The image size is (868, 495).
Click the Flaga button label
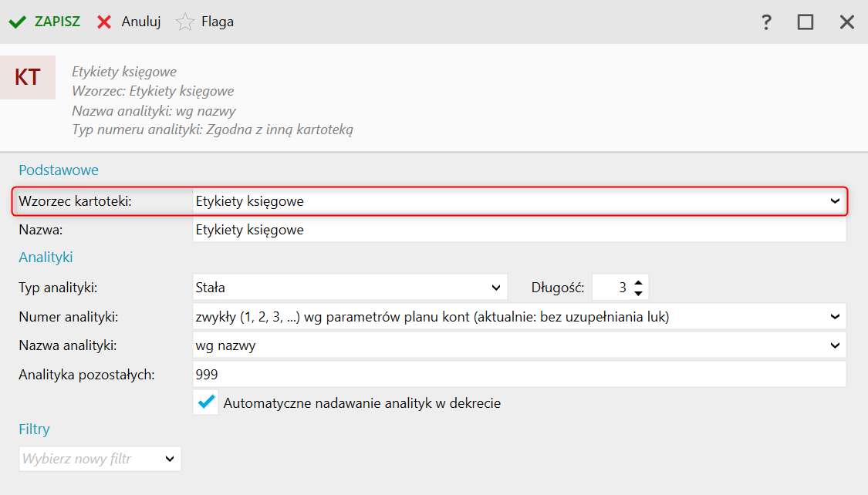click(218, 22)
